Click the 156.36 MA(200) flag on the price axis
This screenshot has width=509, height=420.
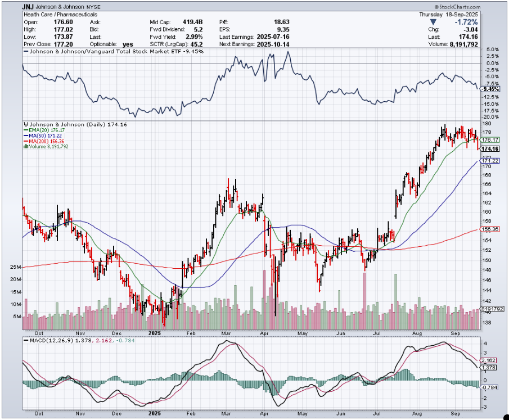click(x=490, y=229)
